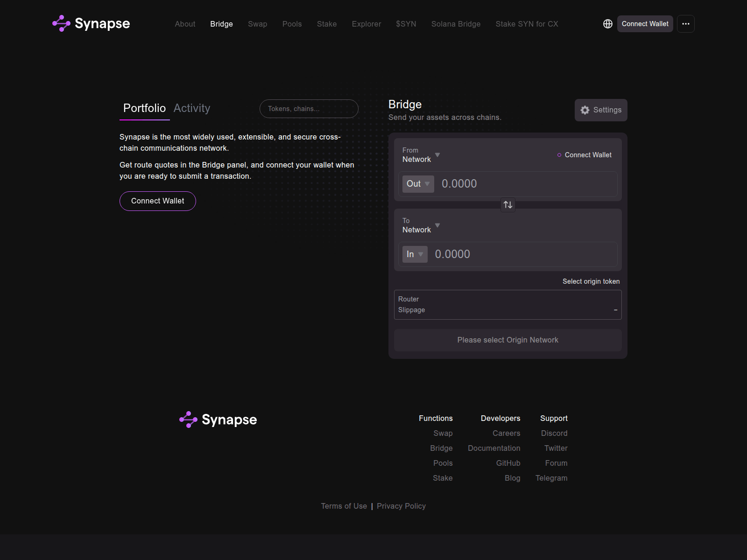
Task: Go to About in top navigation
Action: click(185, 24)
